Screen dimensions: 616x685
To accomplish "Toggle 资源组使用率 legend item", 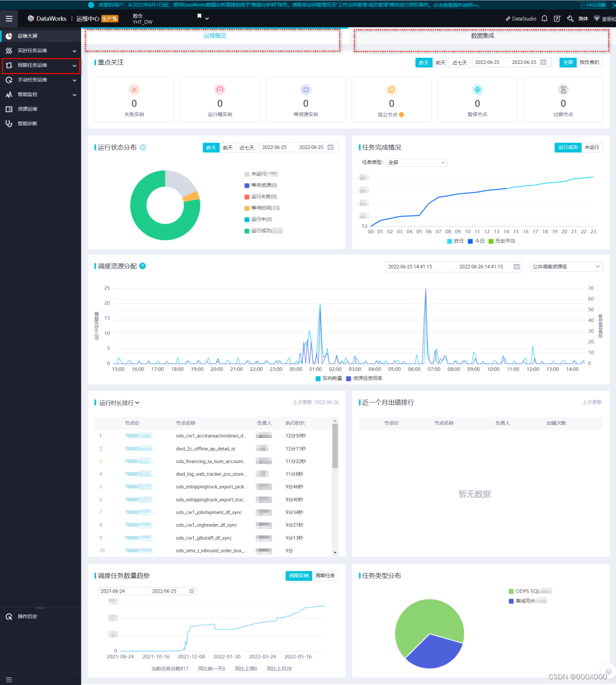I will point(364,378).
